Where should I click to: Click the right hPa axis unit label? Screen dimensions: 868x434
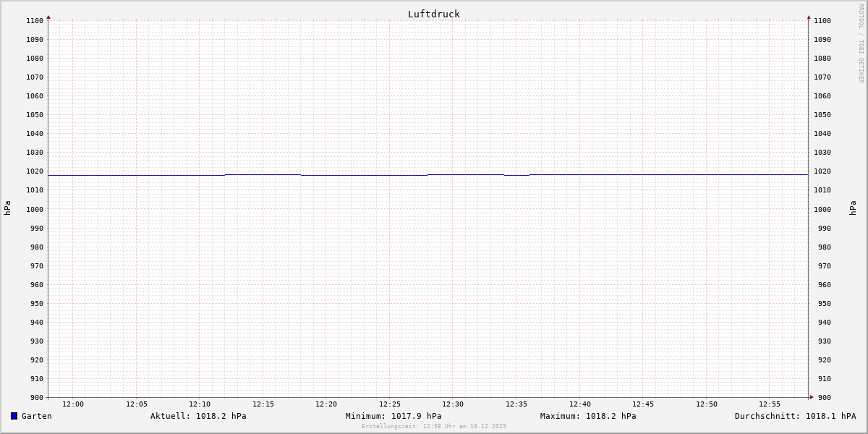pos(853,208)
